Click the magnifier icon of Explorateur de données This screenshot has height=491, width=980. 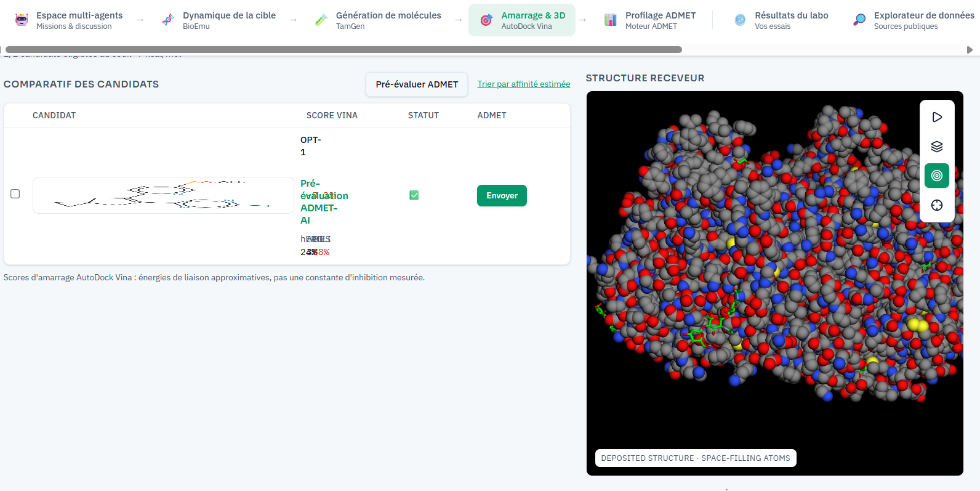pyautogui.click(x=859, y=20)
